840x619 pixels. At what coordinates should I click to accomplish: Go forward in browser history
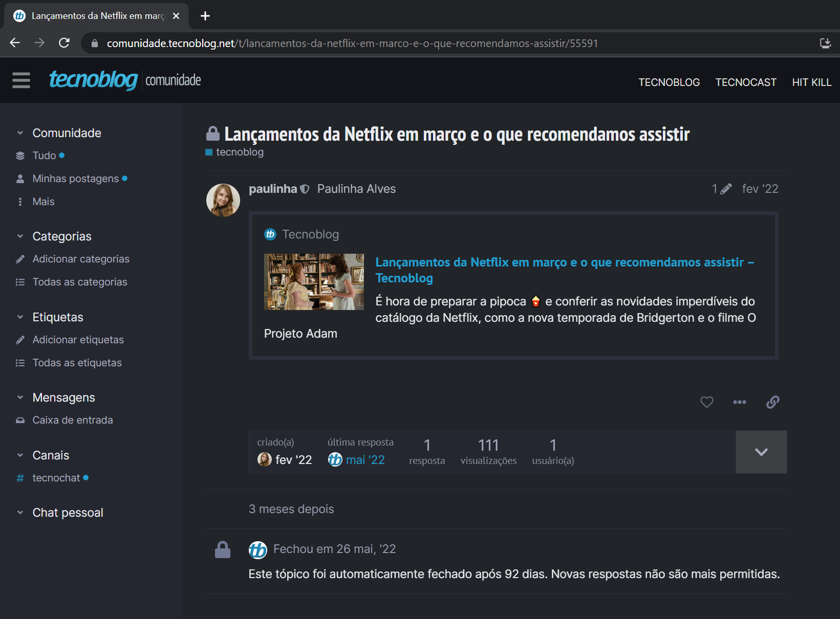pyautogui.click(x=39, y=43)
